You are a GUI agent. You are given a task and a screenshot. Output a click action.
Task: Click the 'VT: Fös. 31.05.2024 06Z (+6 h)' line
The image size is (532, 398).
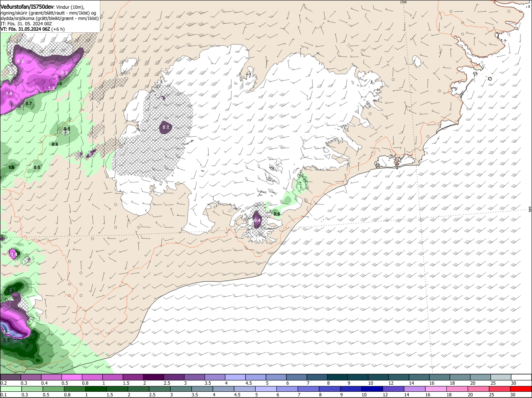point(32,29)
